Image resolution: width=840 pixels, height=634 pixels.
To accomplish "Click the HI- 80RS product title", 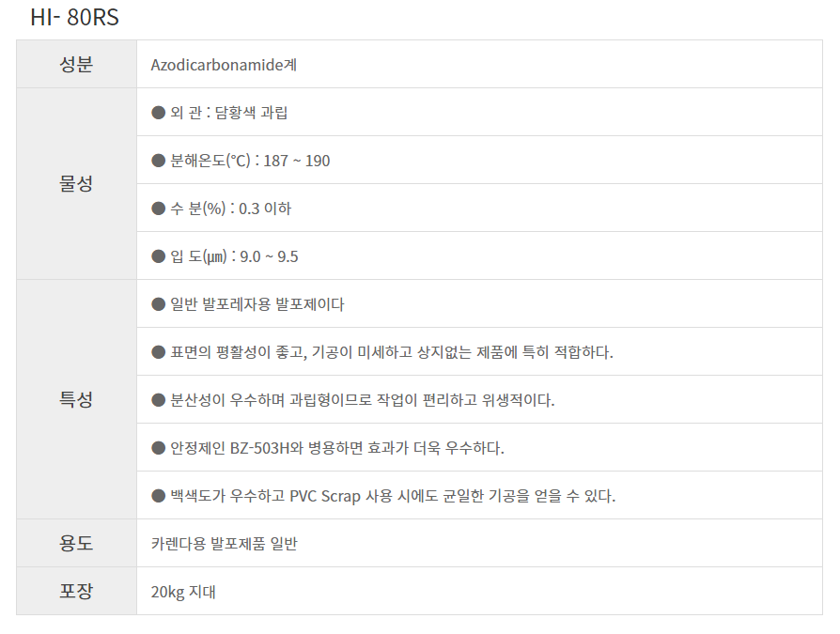I will click(x=74, y=17).
